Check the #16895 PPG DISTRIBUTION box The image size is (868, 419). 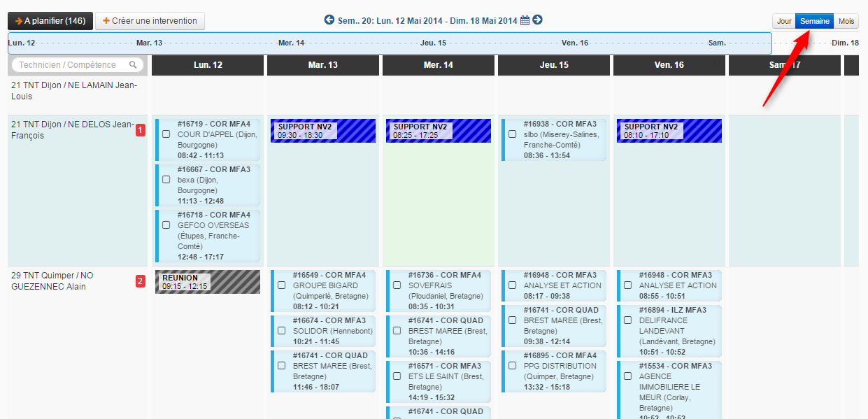[x=513, y=366]
